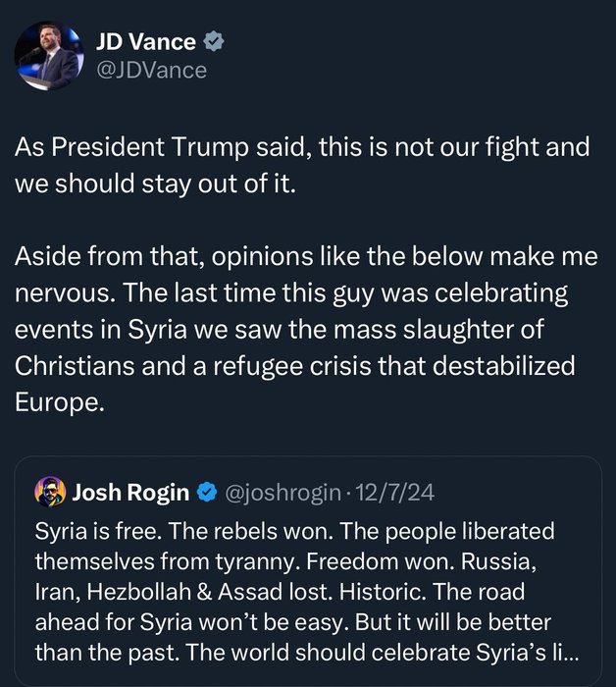616x687 pixels.
Task: Open the quoted post starting 'Syria is free'
Action: 304,589
